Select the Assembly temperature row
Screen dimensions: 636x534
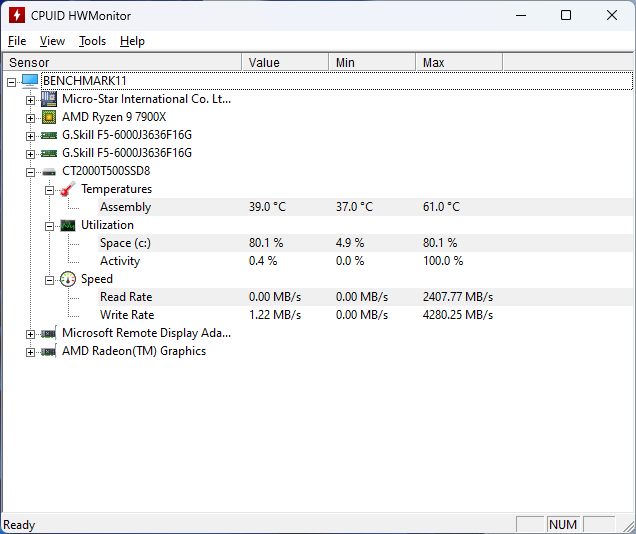click(x=365, y=207)
